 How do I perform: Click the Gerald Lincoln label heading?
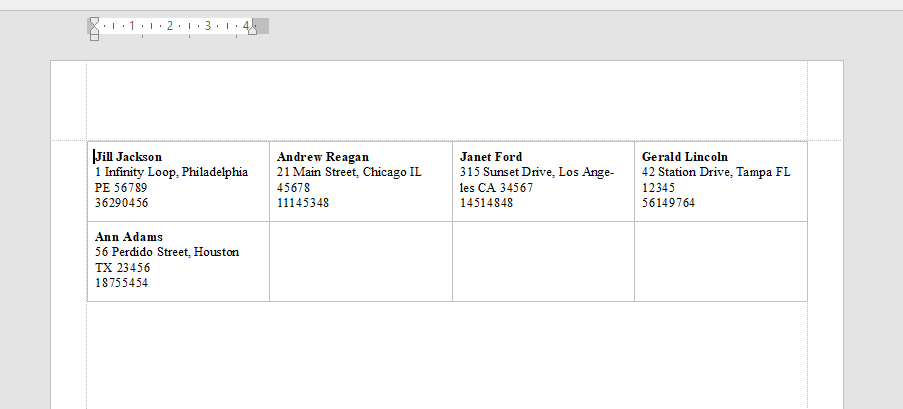(x=685, y=157)
